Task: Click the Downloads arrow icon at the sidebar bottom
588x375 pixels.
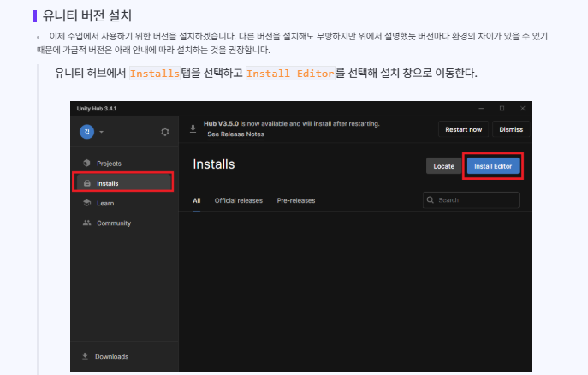Action: (85, 356)
